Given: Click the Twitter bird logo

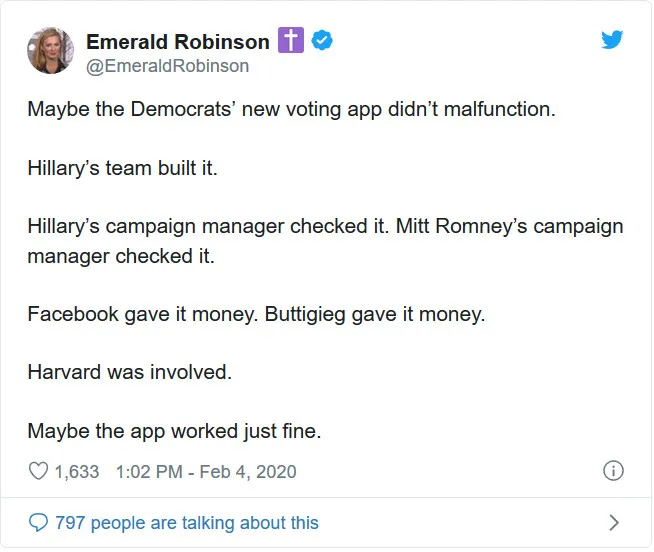Looking at the screenshot, I should click(x=612, y=40).
